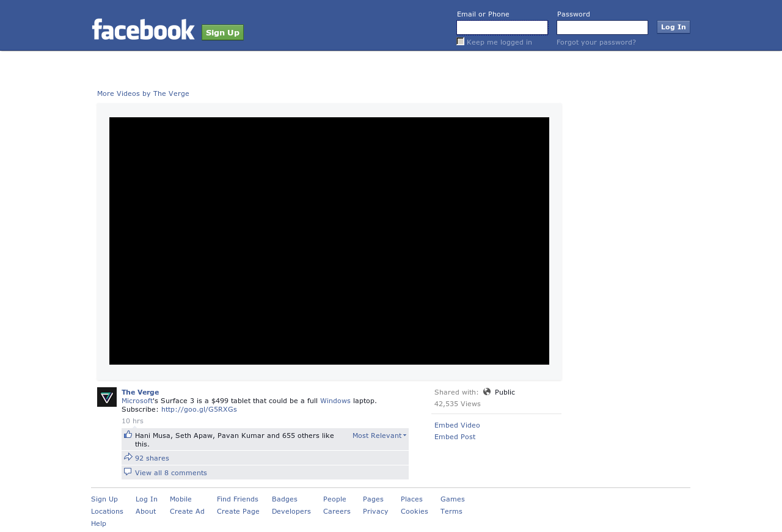782x532 pixels.
Task: Click Embed Post link
Action: point(455,437)
